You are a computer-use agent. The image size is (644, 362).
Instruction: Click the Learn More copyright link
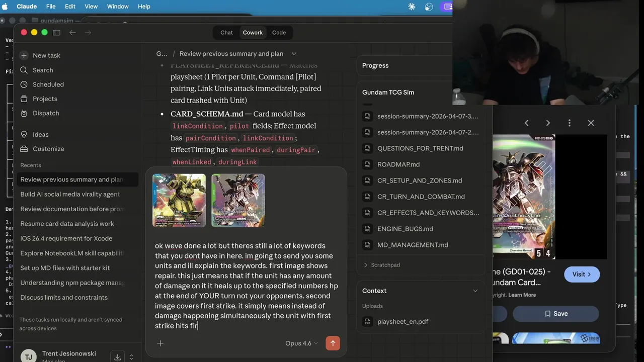point(522,295)
